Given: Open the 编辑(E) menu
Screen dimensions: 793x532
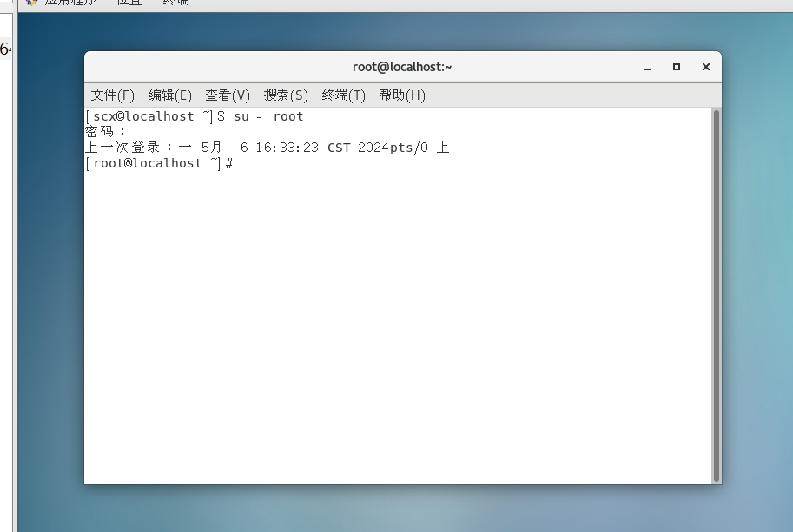Looking at the screenshot, I should [x=169, y=95].
